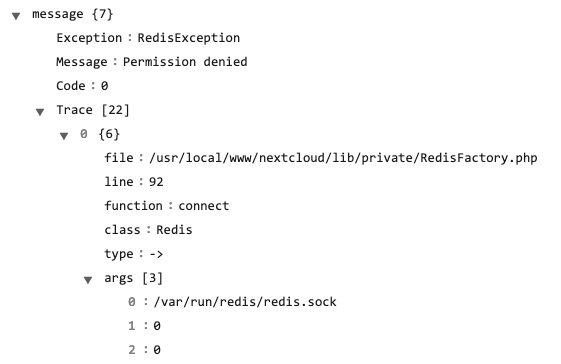Click the class value Redis

click(x=174, y=230)
